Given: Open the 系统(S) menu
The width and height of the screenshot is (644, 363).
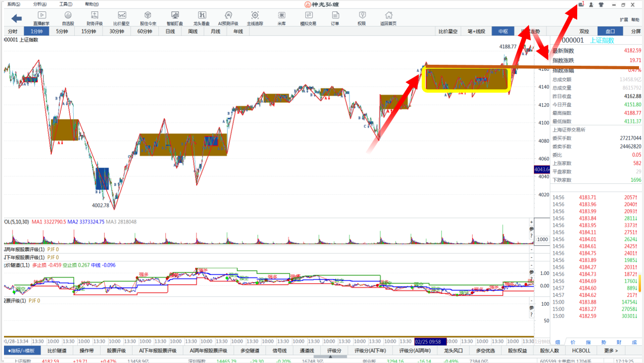Looking at the screenshot, I should (14, 4).
